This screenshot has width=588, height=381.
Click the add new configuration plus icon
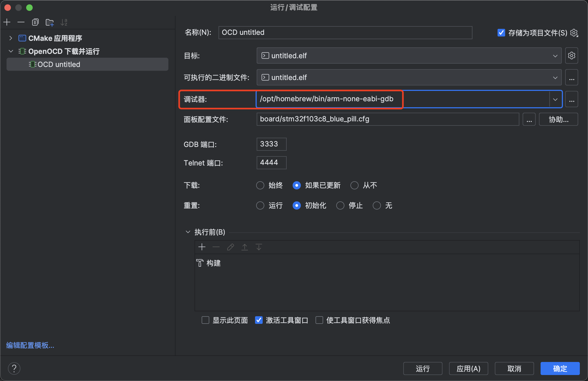[7, 22]
